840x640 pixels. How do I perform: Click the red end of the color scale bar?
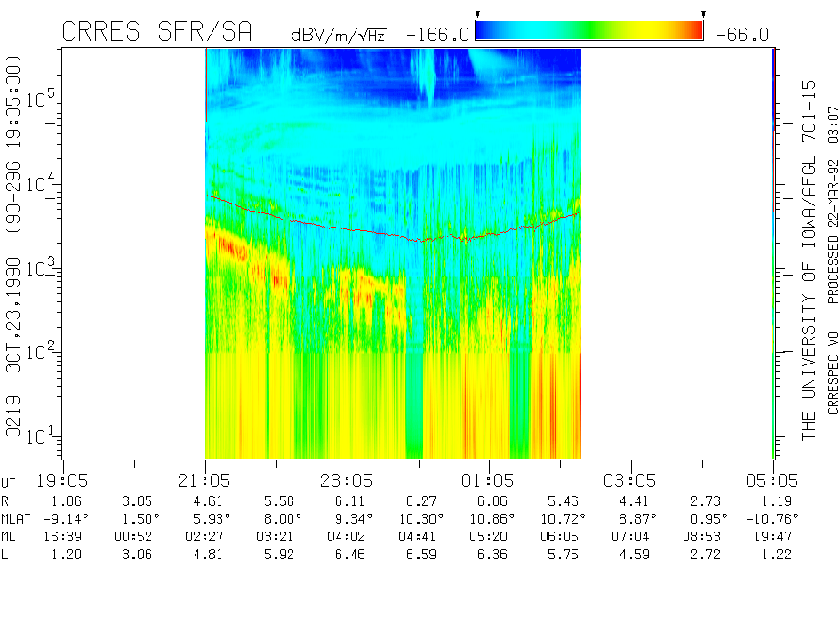tap(693, 31)
